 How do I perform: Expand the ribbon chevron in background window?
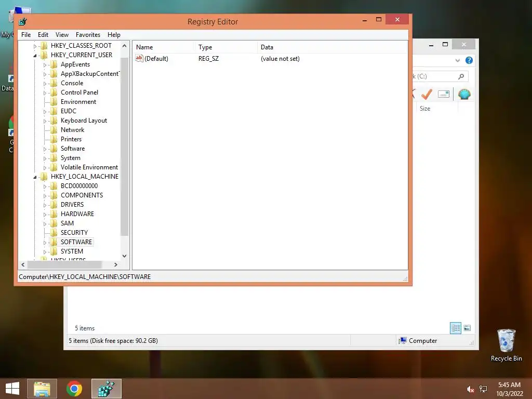(457, 60)
